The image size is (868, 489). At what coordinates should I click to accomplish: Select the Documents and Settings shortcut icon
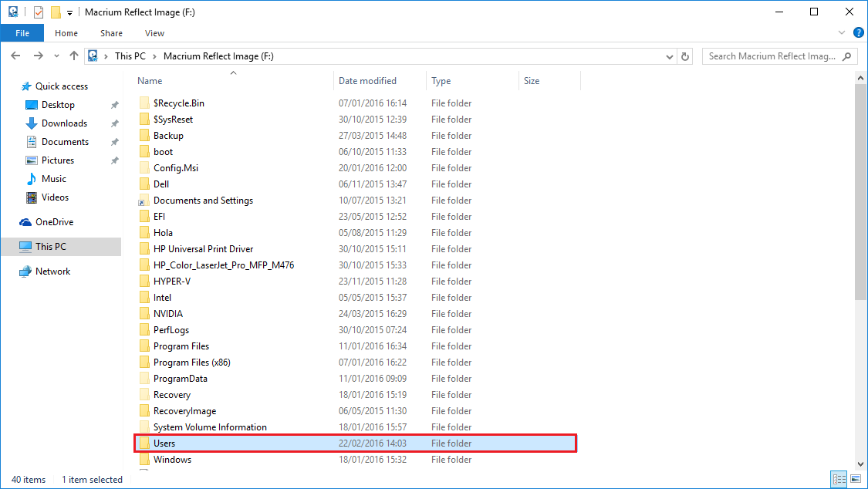(x=144, y=201)
